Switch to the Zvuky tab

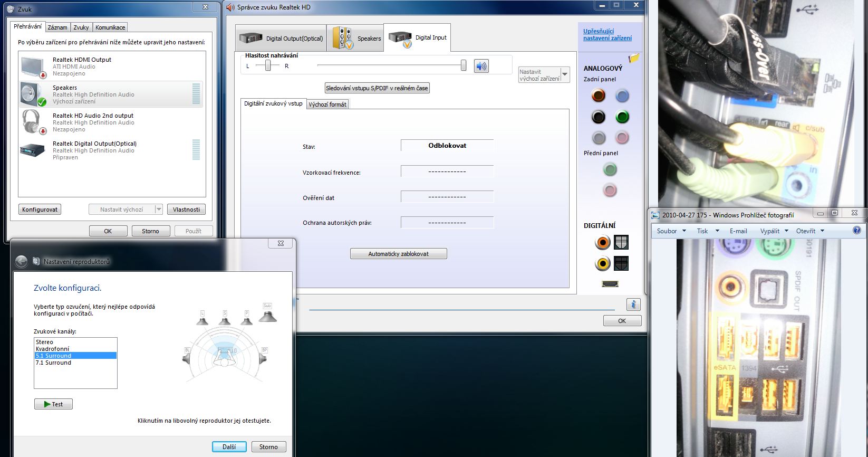tap(81, 27)
